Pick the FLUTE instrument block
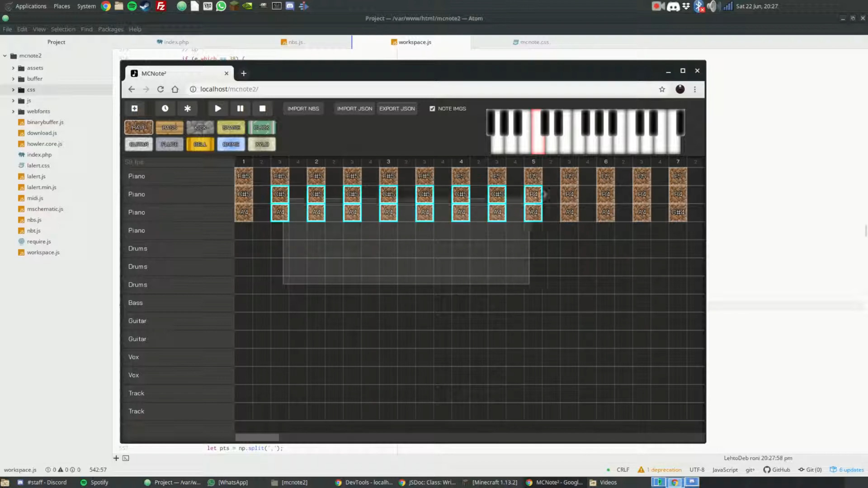The width and height of the screenshot is (868, 488). [170, 144]
